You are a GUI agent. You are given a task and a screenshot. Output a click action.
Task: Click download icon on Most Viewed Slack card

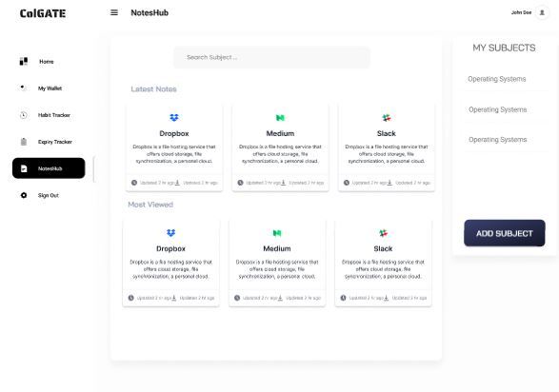[386, 298]
